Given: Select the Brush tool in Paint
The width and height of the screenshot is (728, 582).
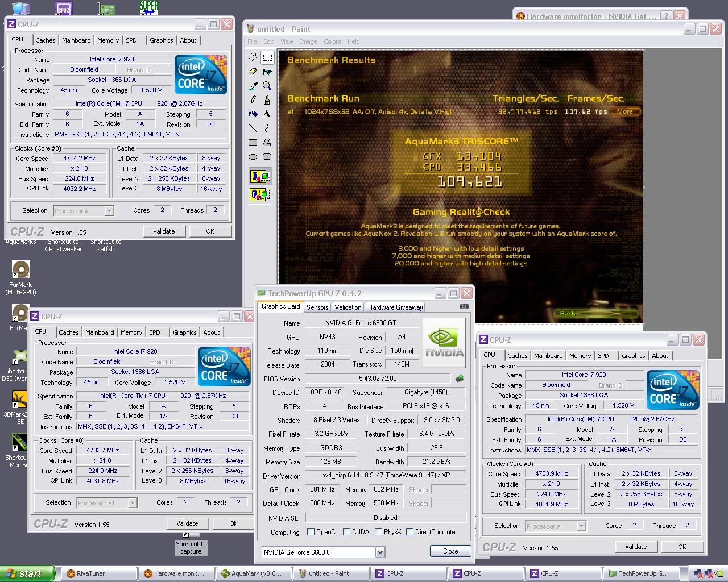Looking at the screenshot, I should 267,100.
